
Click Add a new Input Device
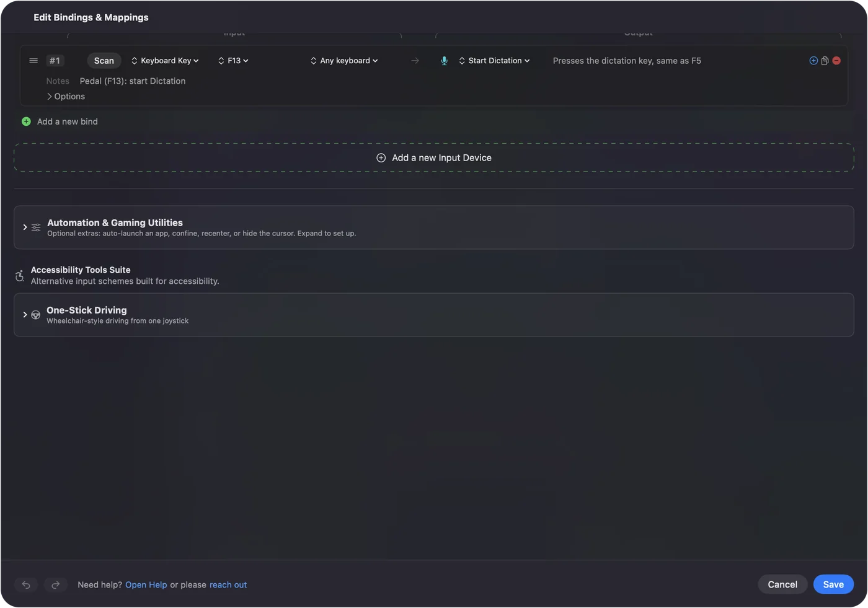point(434,158)
